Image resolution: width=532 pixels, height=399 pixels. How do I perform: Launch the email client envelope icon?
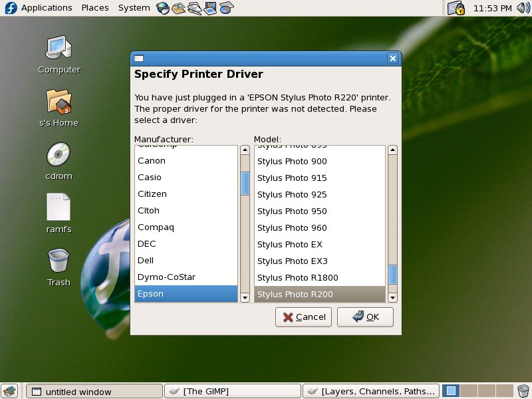pyautogui.click(x=178, y=8)
